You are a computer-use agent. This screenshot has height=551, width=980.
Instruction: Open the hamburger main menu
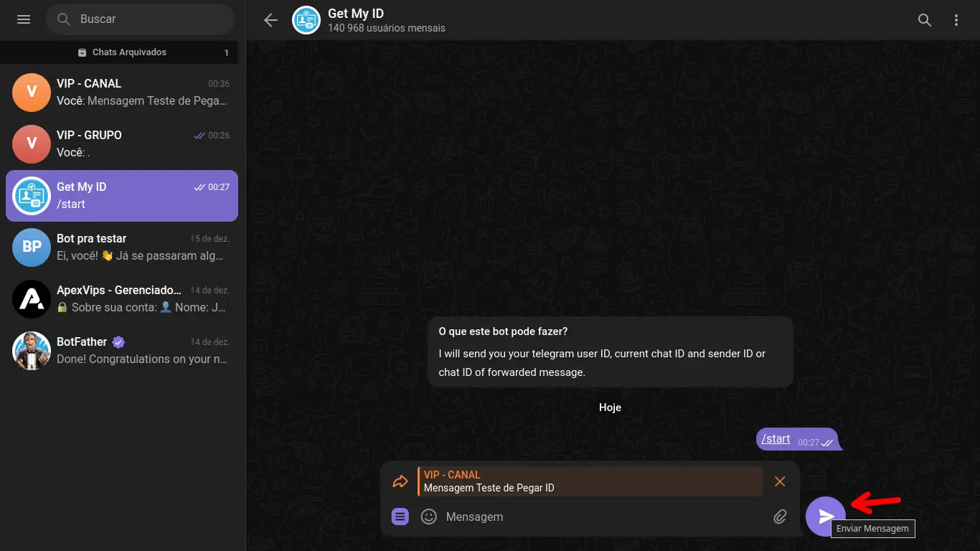[24, 19]
